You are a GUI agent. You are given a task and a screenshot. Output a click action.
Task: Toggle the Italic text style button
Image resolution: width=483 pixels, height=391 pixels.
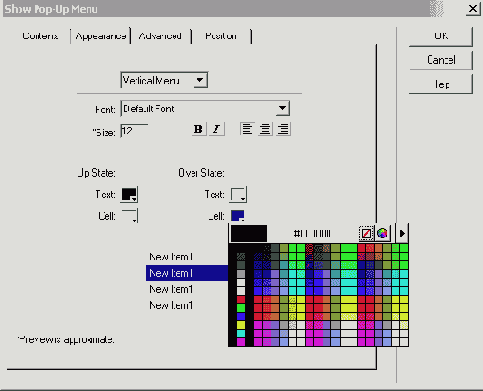coord(217,129)
